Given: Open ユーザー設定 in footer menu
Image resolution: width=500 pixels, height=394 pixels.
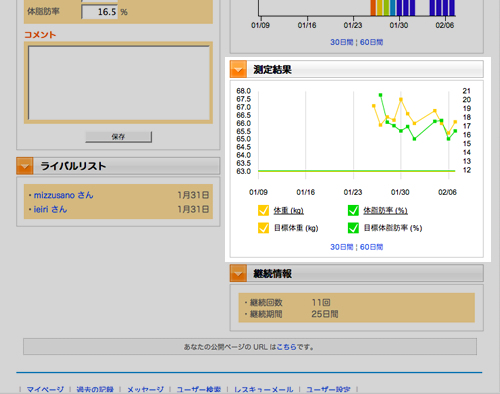Looking at the screenshot, I should pyautogui.click(x=328, y=389).
